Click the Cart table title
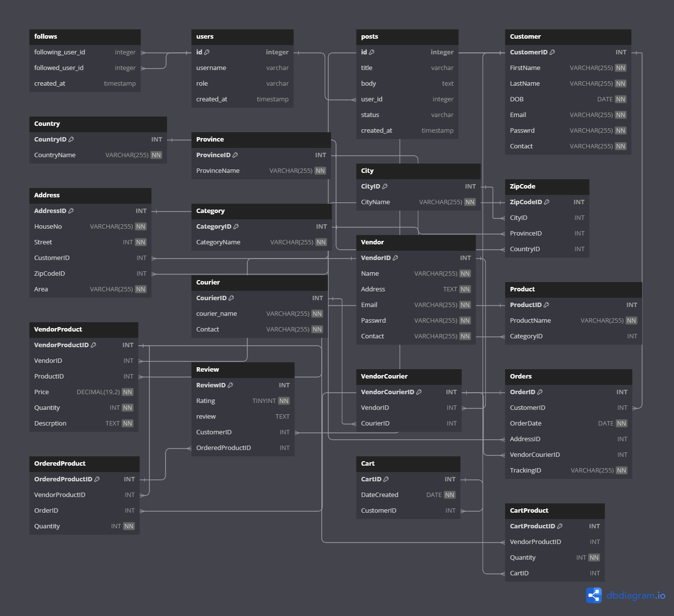 368,464
